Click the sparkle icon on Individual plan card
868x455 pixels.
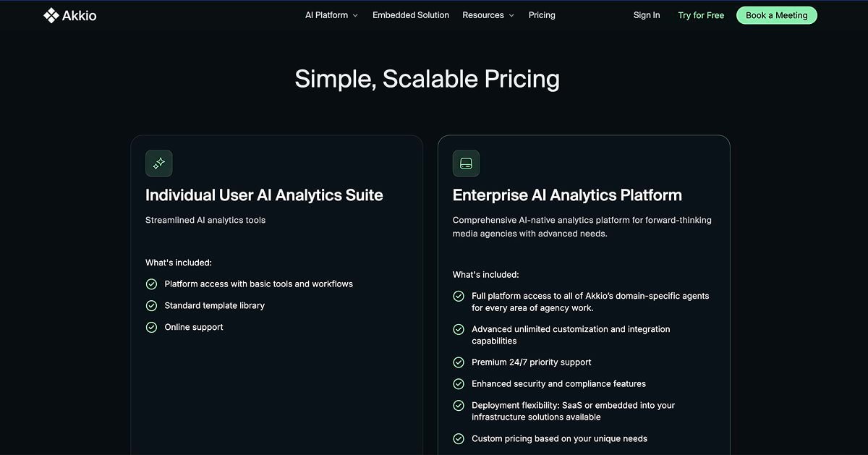coord(159,163)
